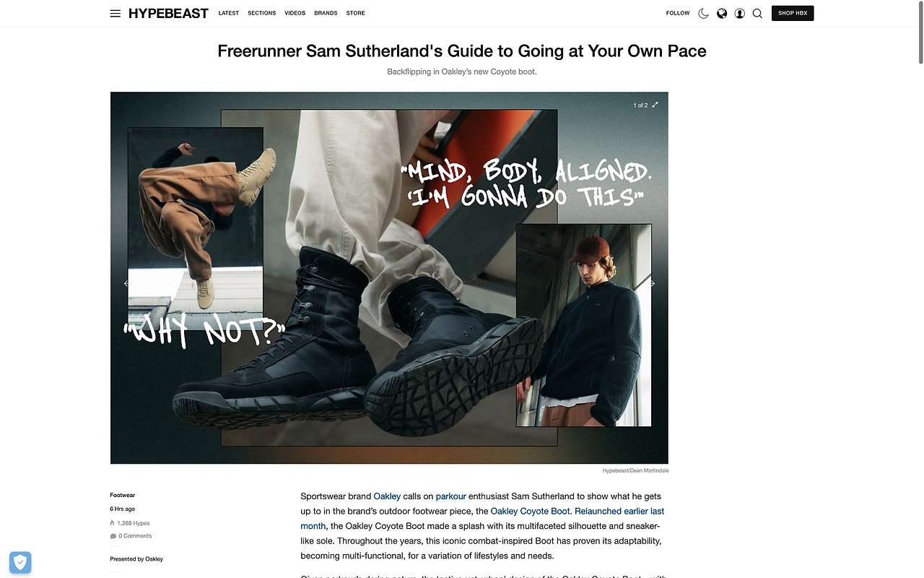Viewport: 924px width, 578px height.
Task: Show next gallery image arrow
Action: [x=653, y=283]
